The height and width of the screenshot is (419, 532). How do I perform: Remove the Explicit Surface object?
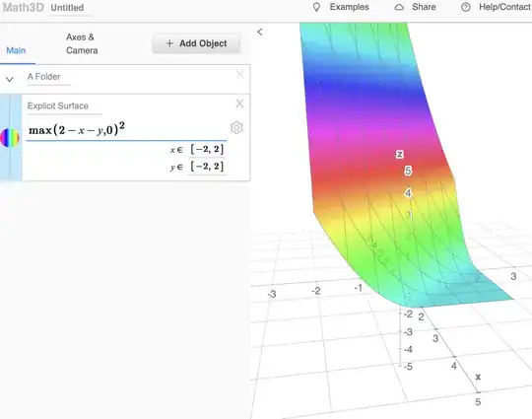point(239,104)
